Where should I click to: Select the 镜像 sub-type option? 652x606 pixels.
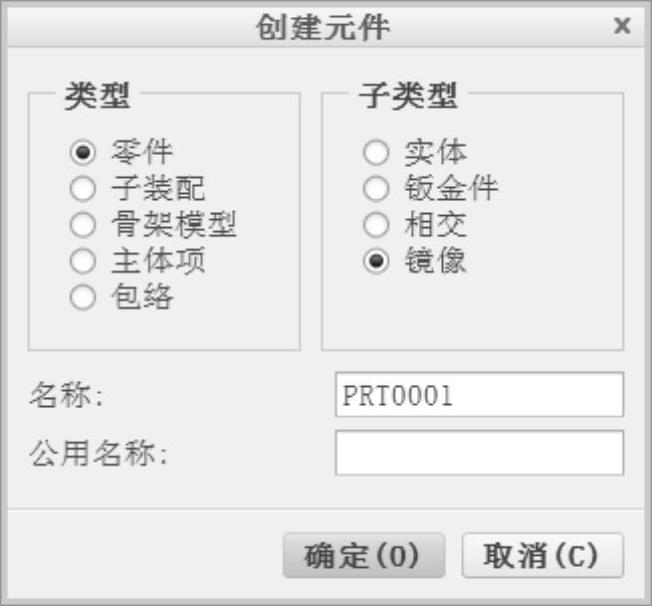click(x=376, y=261)
